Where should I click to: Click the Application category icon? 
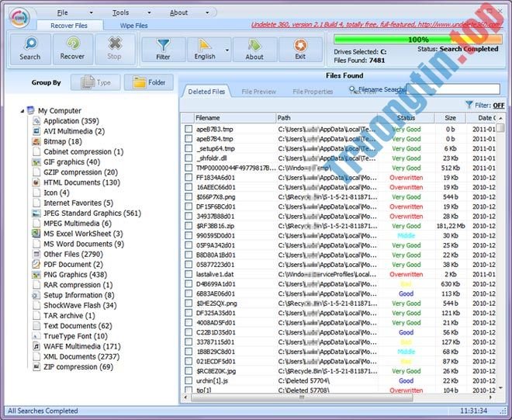pyautogui.click(x=36, y=121)
